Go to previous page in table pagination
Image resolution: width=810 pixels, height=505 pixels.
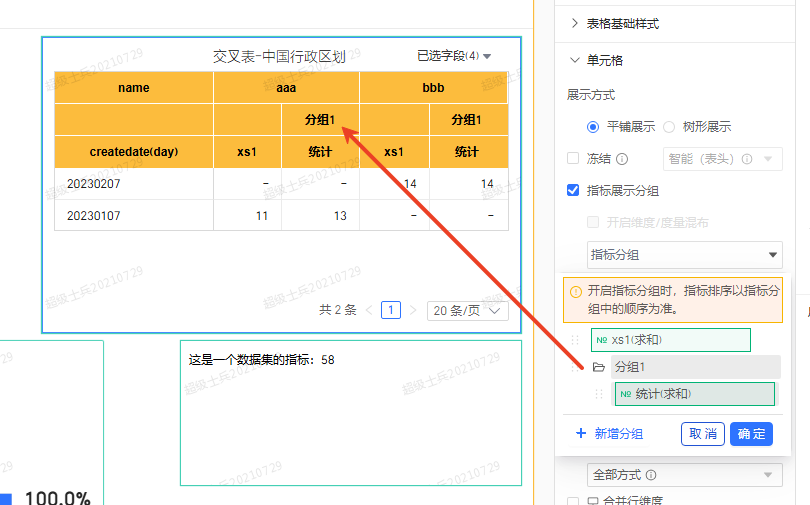369,310
